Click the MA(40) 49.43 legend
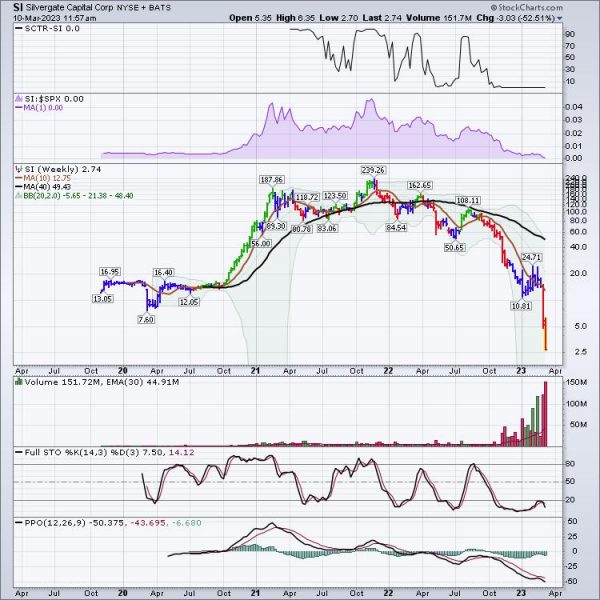The image size is (600, 600). tap(43, 187)
